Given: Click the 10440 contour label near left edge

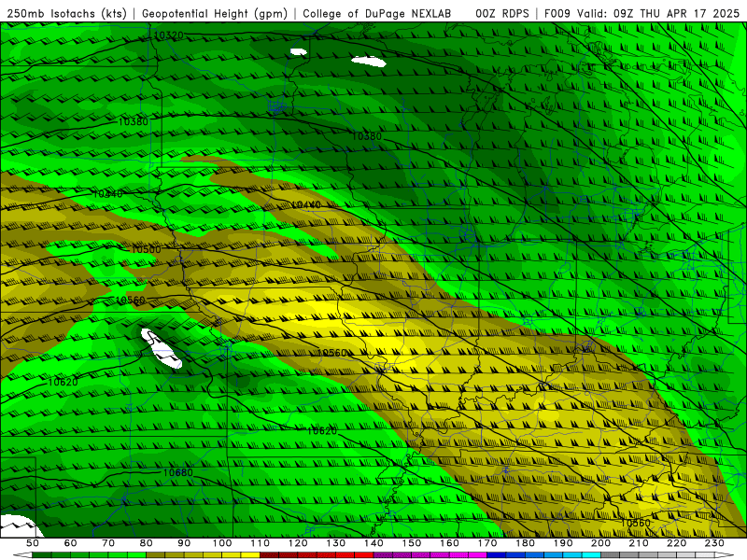Looking at the screenshot, I should (x=107, y=194).
